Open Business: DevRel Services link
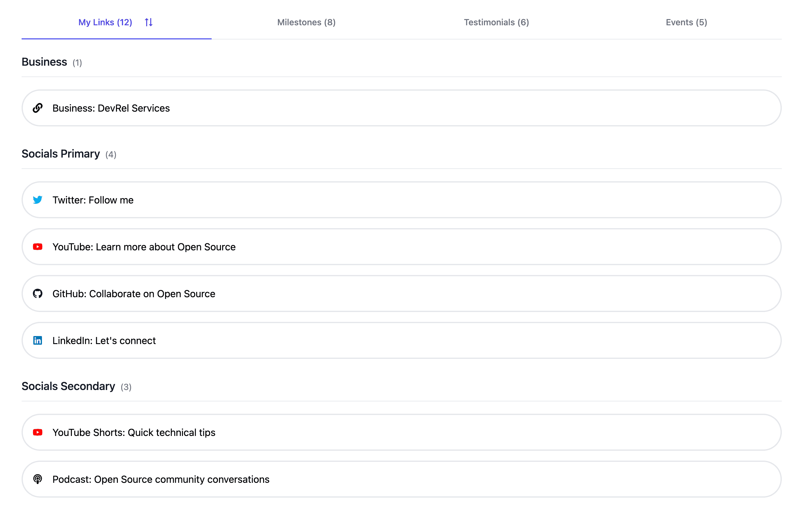The image size is (812, 505). (x=402, y=108)
